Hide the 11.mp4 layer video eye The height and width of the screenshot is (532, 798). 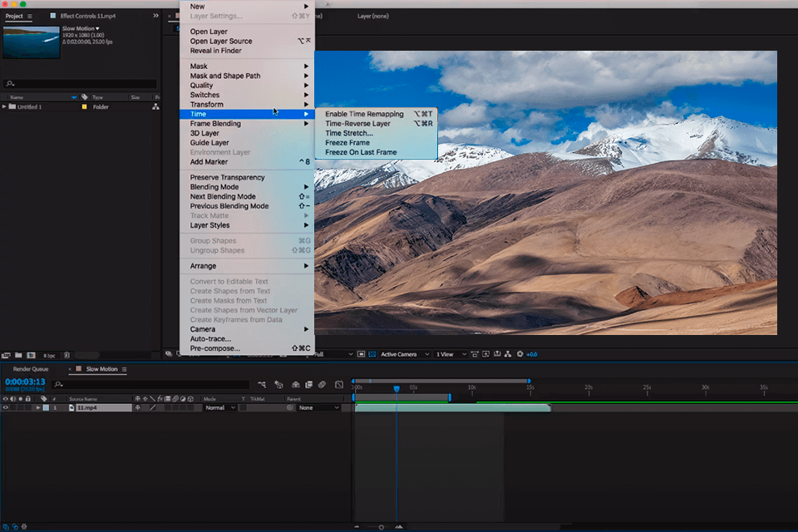coord(6,408)
